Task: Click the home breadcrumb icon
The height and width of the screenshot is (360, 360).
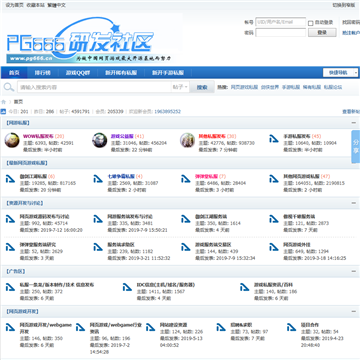Action: point(4,102)
